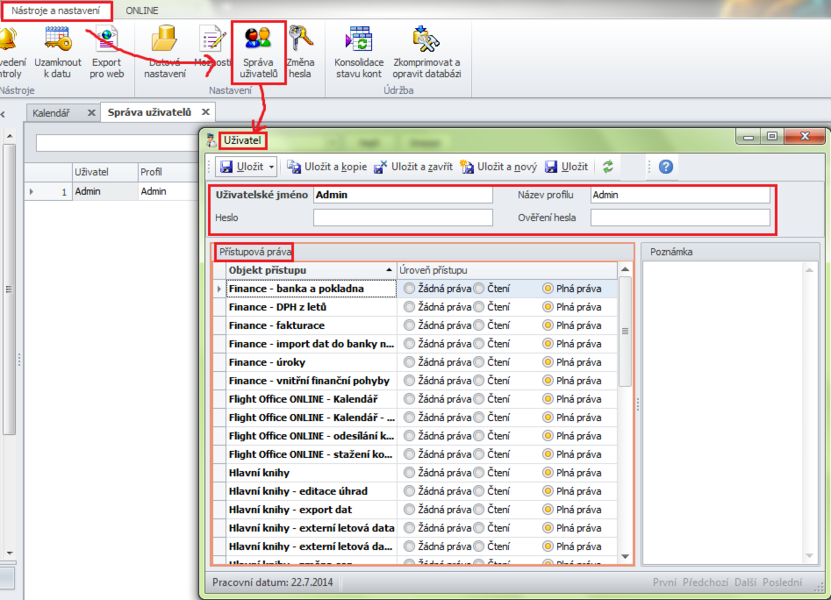Expand the Uložit dropdown arrow
Screen dimensions: 831x600
272,167
